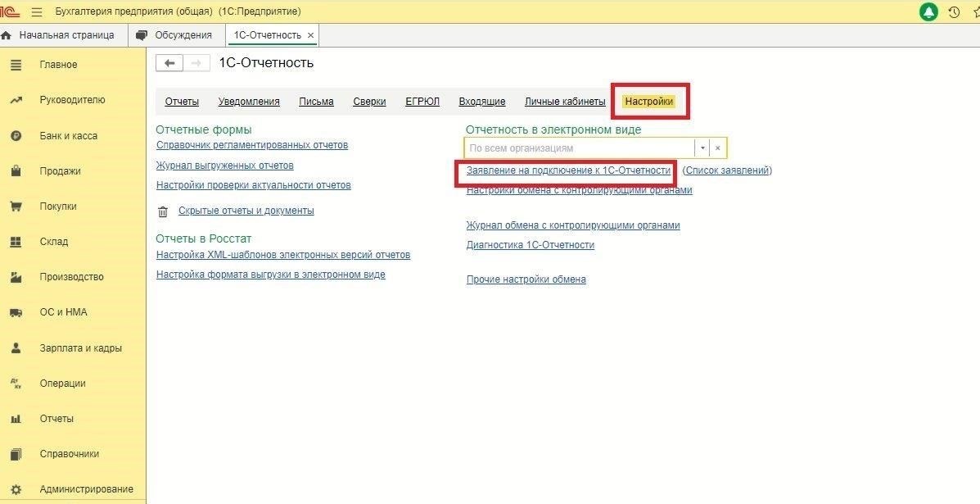Open Настройки проверки актуальности отчетов link

[254, 185]
